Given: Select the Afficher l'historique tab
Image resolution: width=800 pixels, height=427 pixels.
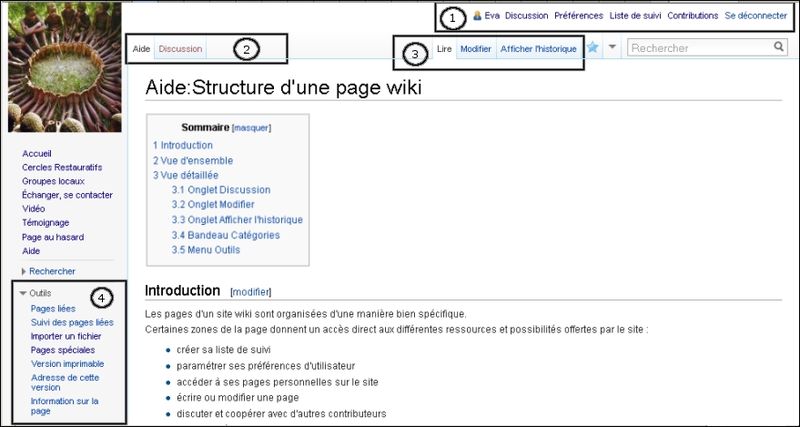Looking at the screenshot, I should point(538,49).
